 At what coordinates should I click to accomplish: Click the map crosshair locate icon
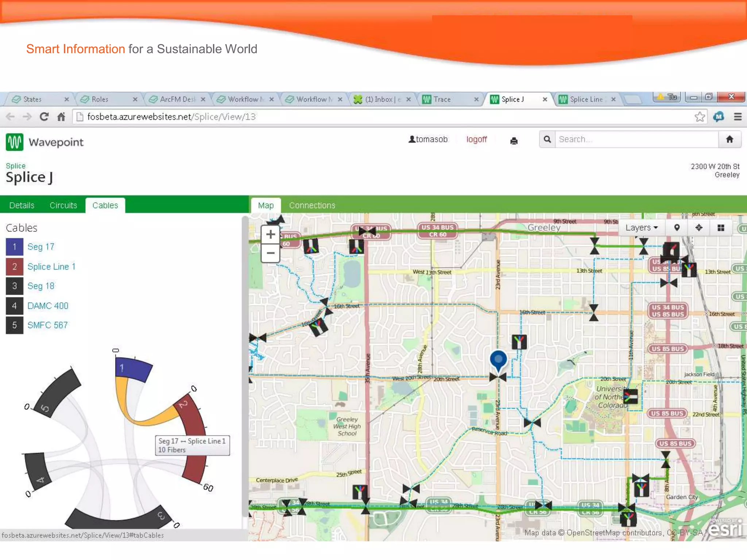click(x=698, y=228)
